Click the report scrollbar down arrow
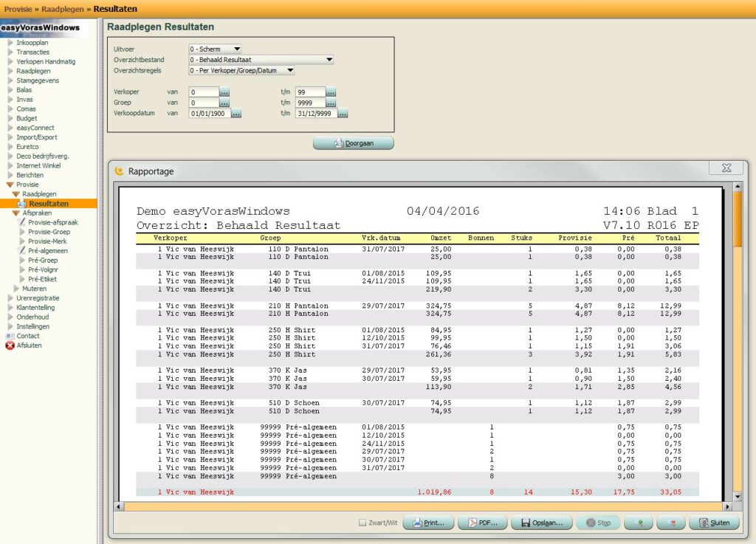This screenshot has height=544, width=756. pos(738,497)
